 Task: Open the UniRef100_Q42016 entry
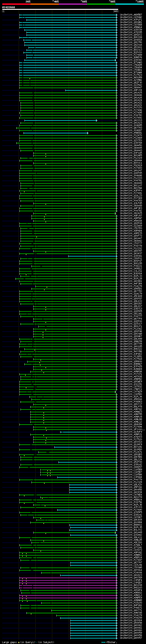[131, 45]
